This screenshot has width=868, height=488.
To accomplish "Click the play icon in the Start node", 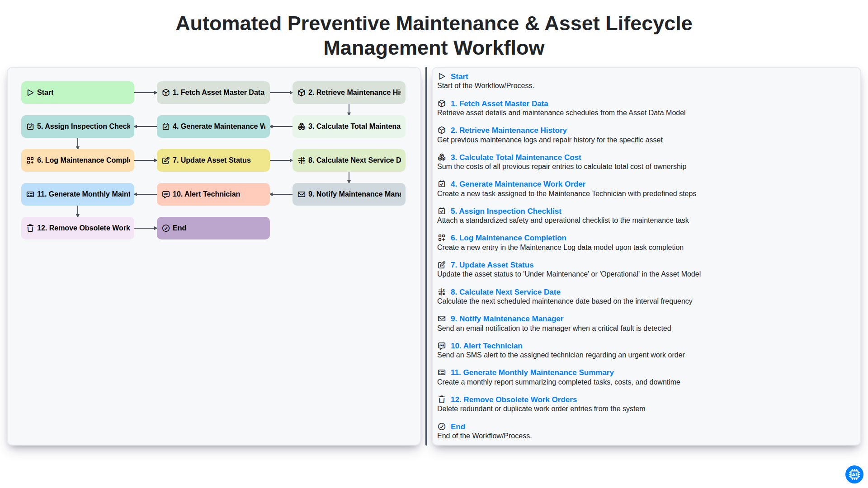I will tap(30, 93).
